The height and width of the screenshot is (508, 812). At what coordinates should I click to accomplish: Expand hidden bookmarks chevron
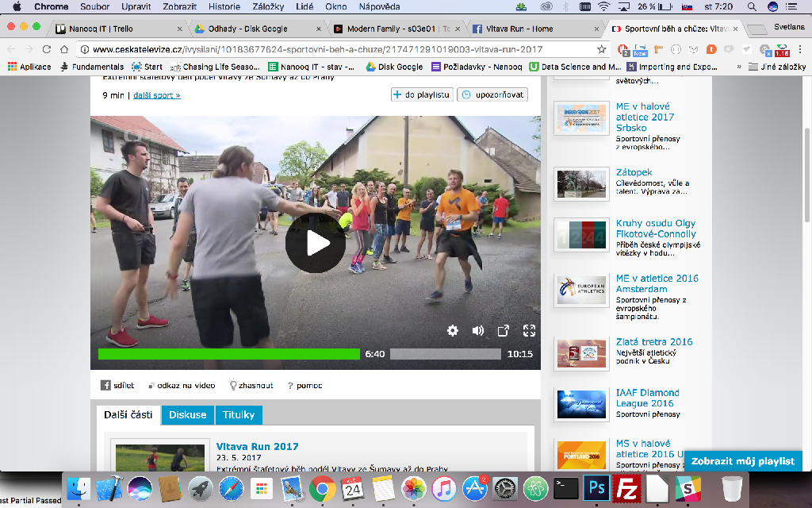pyautogui.click(x=738, y=67)
